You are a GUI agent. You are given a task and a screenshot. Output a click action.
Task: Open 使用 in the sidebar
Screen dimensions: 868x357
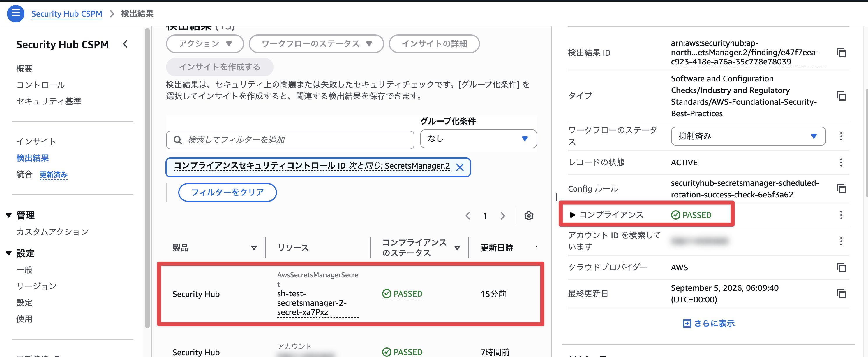point(24,318)
